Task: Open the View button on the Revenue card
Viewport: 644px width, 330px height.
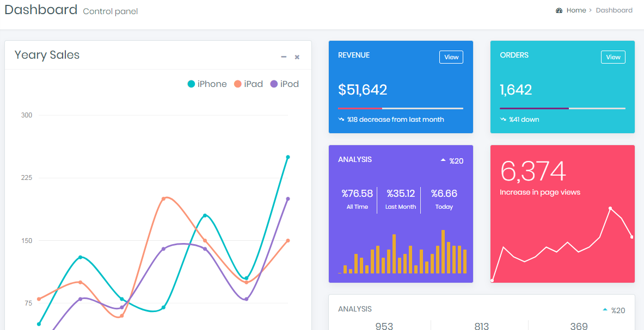Action: tap(451, 57)
